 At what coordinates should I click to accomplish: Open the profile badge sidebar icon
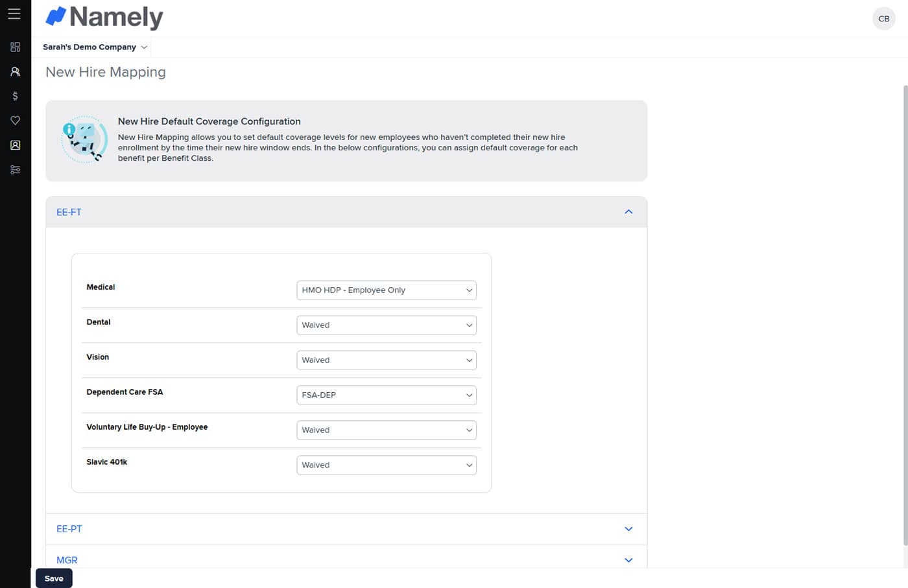tap(15, 145)
